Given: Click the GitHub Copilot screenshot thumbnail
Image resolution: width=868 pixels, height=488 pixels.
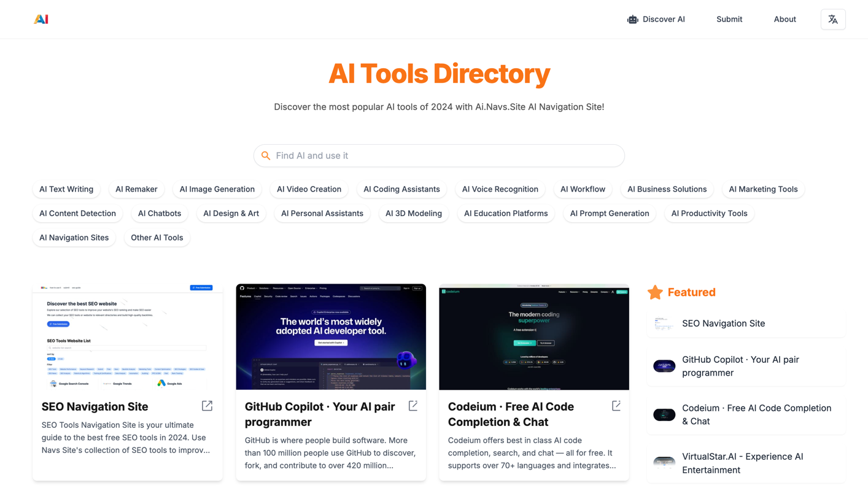Looking at the screenshot, I should click(x=330, y=336).
